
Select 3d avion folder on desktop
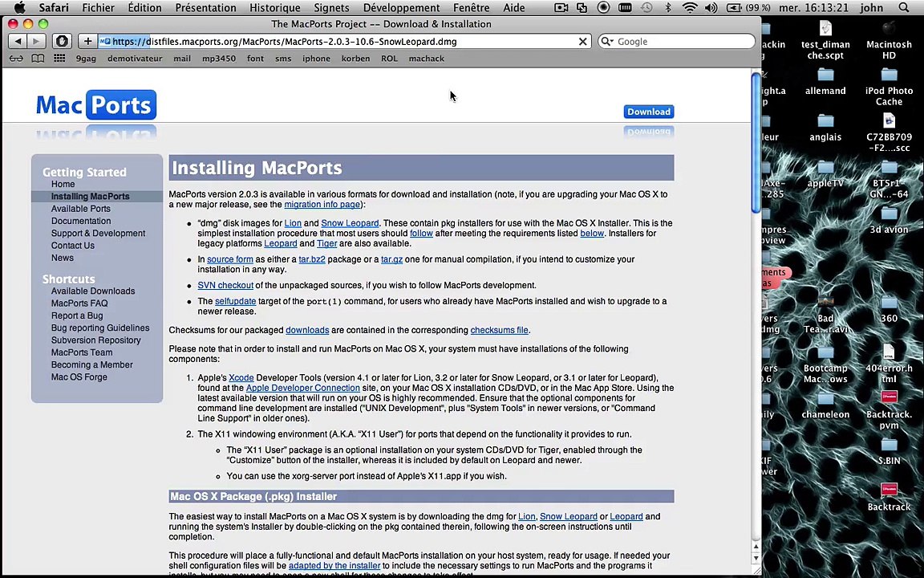889,220
